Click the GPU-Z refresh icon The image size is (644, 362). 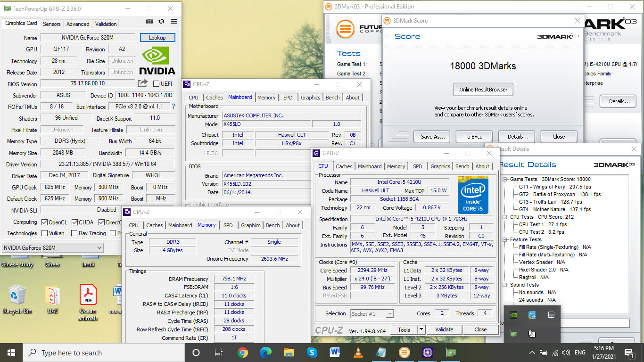[x=162, y=21]
